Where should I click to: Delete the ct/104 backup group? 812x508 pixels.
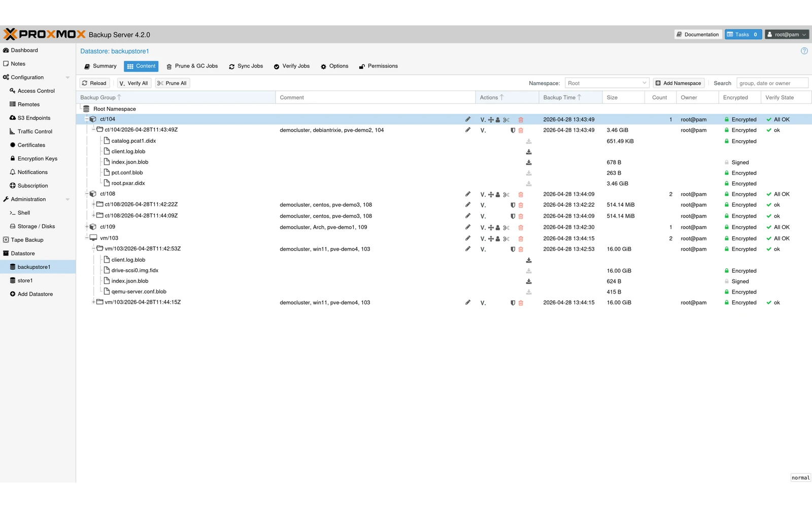point(521,120)
